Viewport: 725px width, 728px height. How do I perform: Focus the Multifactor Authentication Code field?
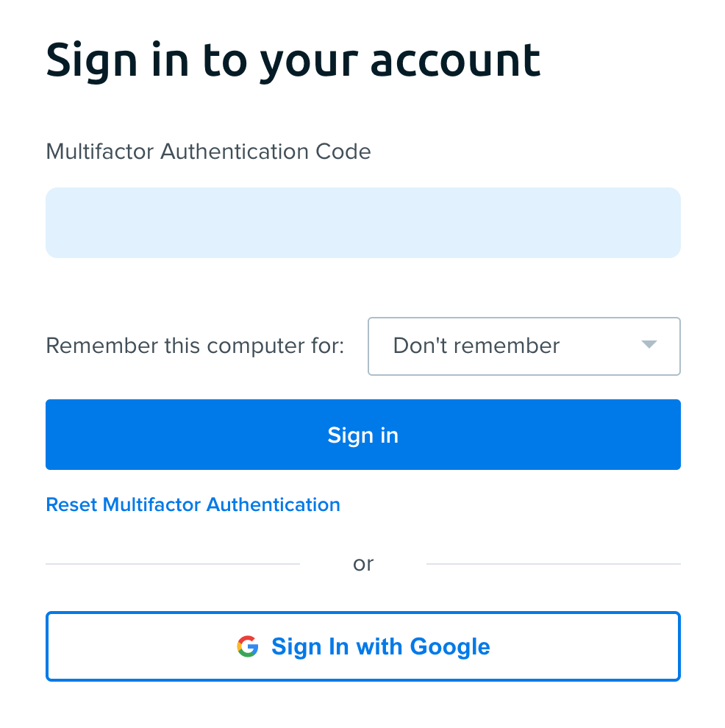pyautogui.click(x=363, y=222)
